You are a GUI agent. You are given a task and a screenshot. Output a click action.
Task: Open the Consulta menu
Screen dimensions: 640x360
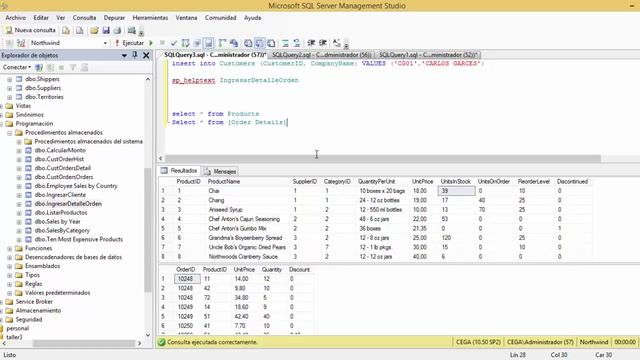click(84, 18)
